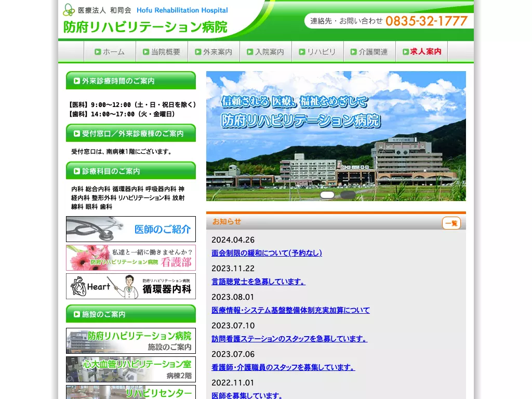Open 面会制限の緩和について(予約なし) notice

tap(267, 253)
